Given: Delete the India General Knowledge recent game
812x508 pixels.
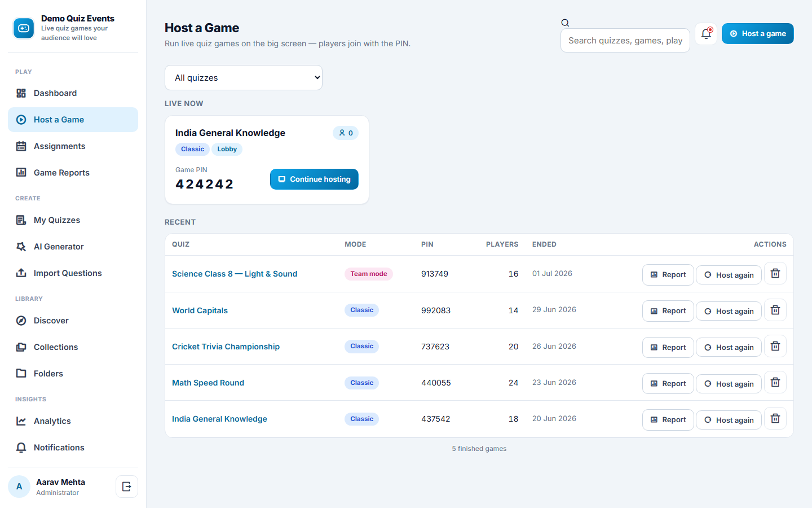Looking at the screenshot, I should tap(775, 418).
